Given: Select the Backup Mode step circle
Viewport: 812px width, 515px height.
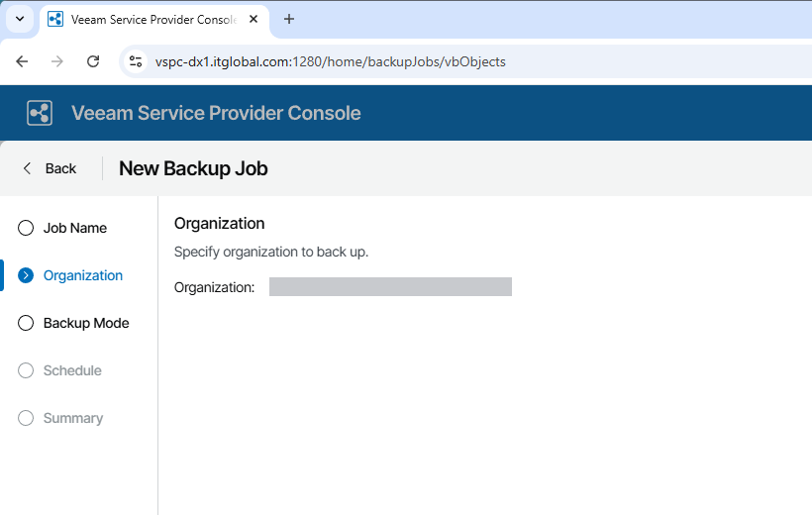Looking at the screenshot, I should click(x=26, y=323).
